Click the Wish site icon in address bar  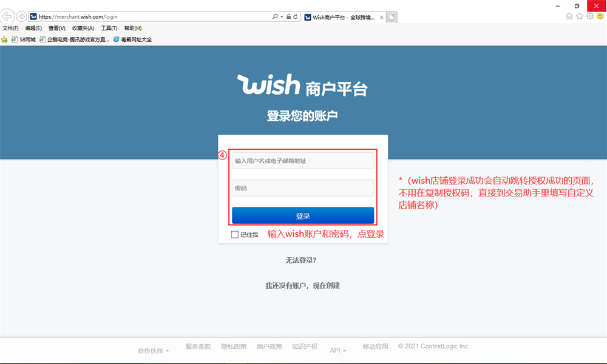(33, 16)
